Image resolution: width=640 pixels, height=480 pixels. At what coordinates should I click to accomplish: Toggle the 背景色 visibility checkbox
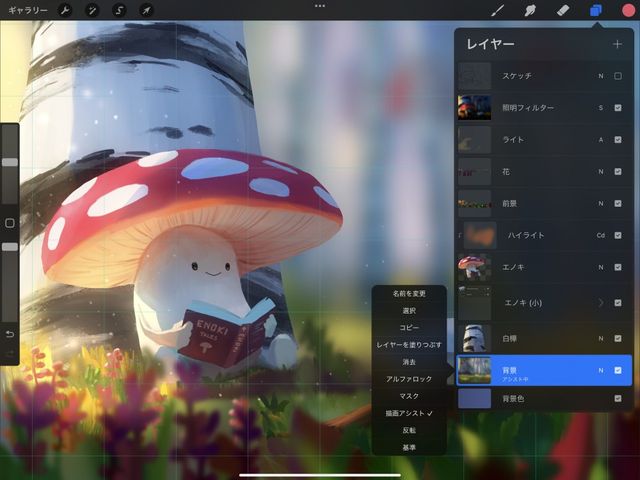618,398
